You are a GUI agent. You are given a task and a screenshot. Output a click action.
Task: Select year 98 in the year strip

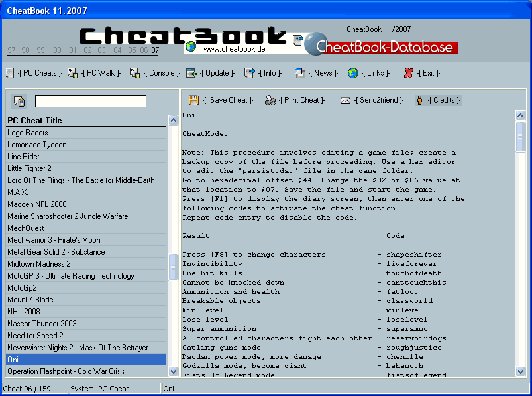pos(25,50)
